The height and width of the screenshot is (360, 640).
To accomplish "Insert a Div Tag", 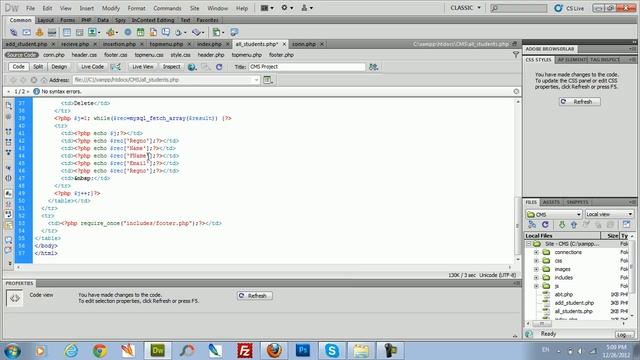I will coord(79,32).
